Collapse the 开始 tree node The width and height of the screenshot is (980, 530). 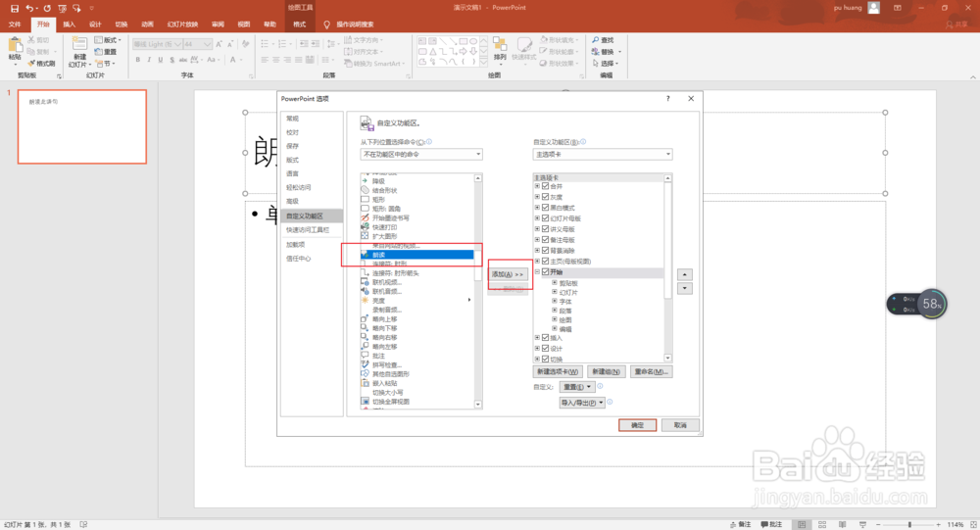pyautogui.click(x=537, y=272)
